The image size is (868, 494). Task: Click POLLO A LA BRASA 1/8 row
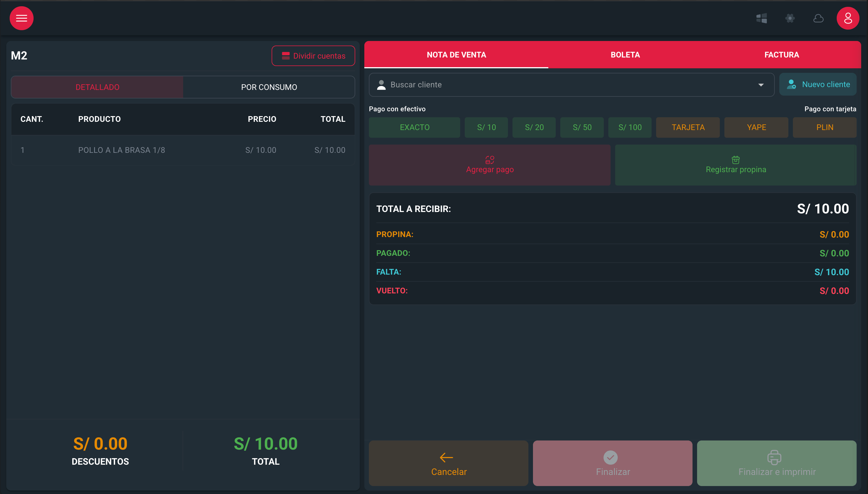(x=183, y=150)
